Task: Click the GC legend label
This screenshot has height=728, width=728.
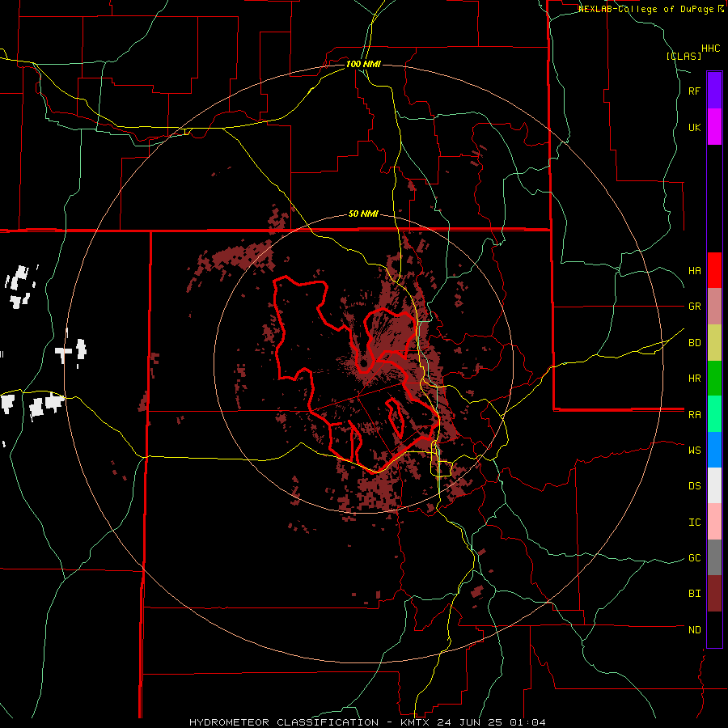Action: point(694,558)
